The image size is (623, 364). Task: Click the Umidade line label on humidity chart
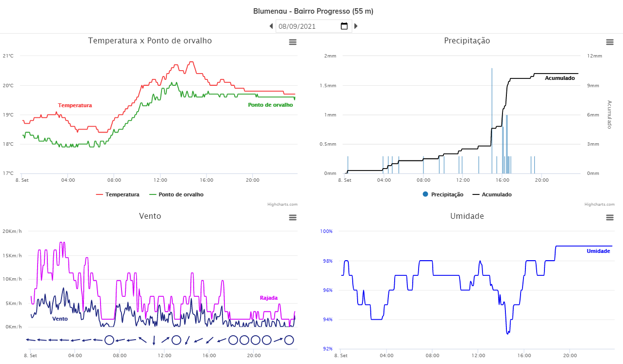tap(598, 251)
